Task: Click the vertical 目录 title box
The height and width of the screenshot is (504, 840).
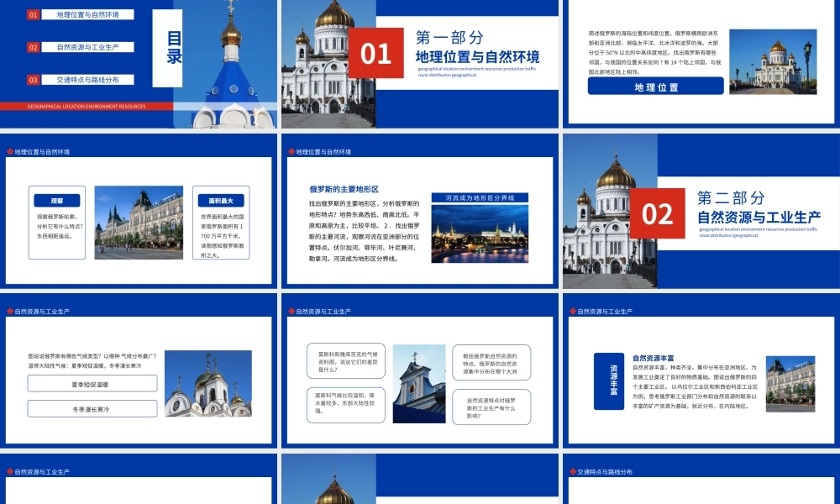Action: 168,48
